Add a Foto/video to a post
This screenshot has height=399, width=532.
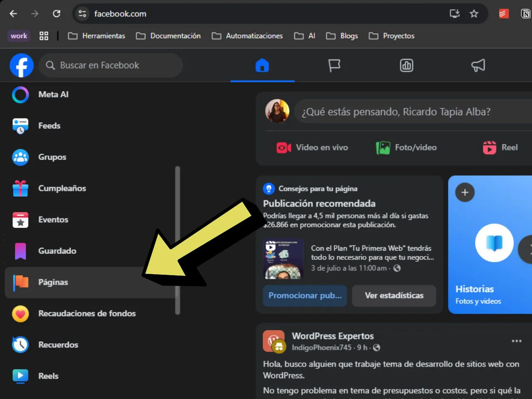(406, 148)
